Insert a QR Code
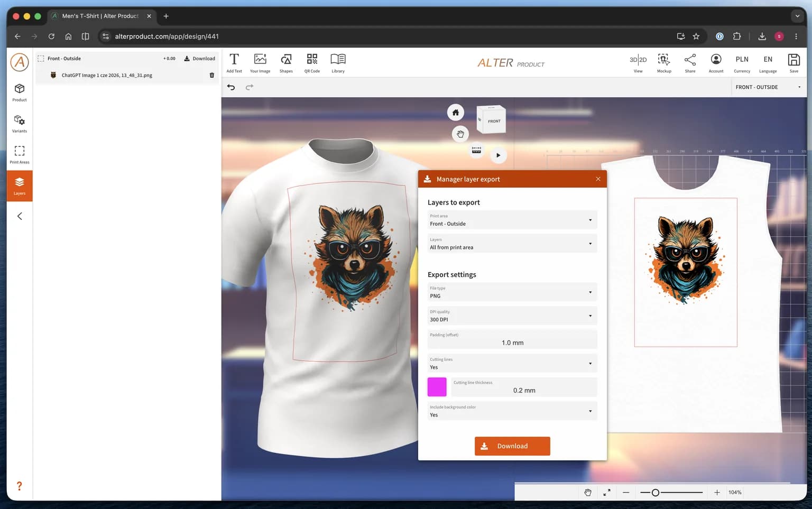Image resolution: width=812 pixels, height=509 pixels. click(x=312, y=62)
